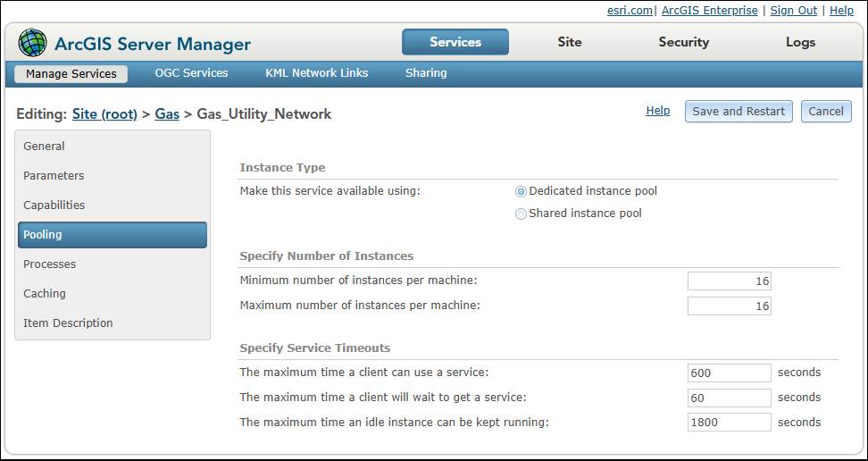Screen dimensions: 868x461
Task: Click maximum instances per machine field
Action: 729,306
